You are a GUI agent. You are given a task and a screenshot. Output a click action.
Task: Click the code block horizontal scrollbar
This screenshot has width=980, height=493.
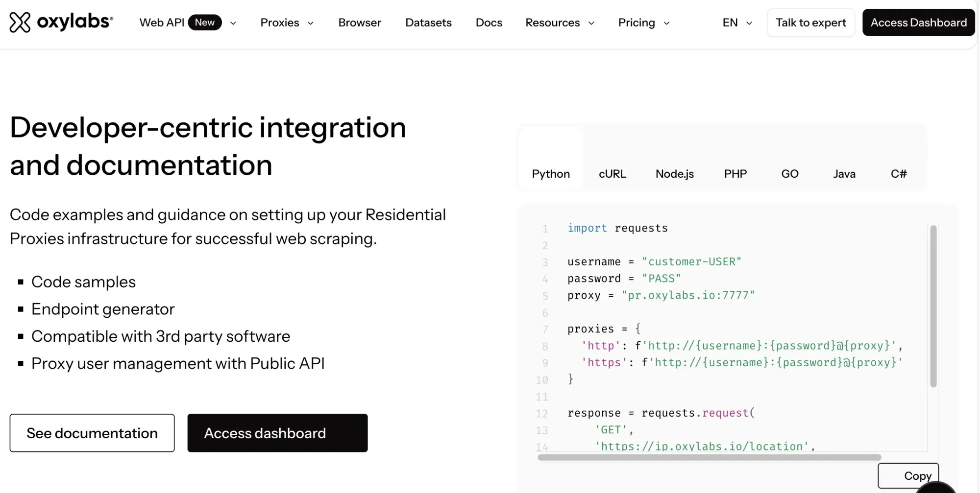[x=709, y=457]
